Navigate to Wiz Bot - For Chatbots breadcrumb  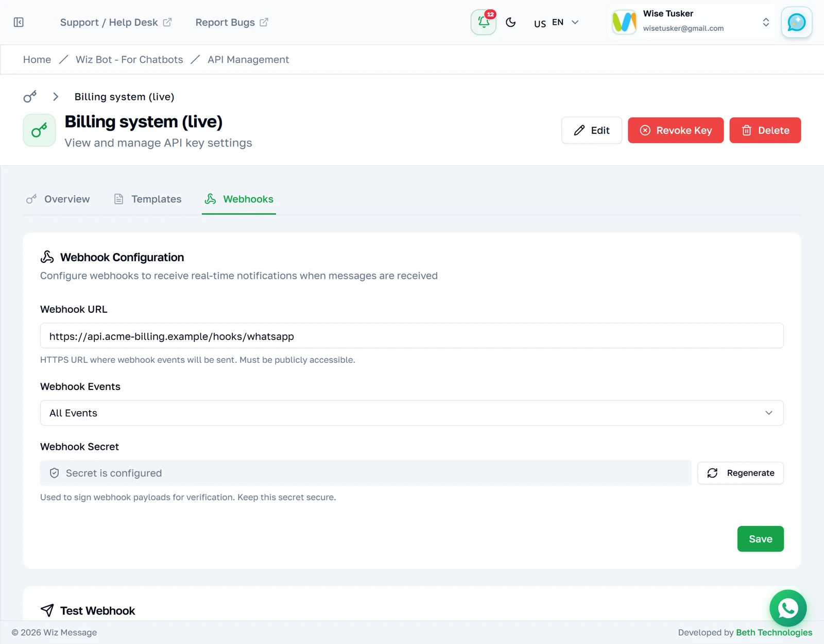129,59
